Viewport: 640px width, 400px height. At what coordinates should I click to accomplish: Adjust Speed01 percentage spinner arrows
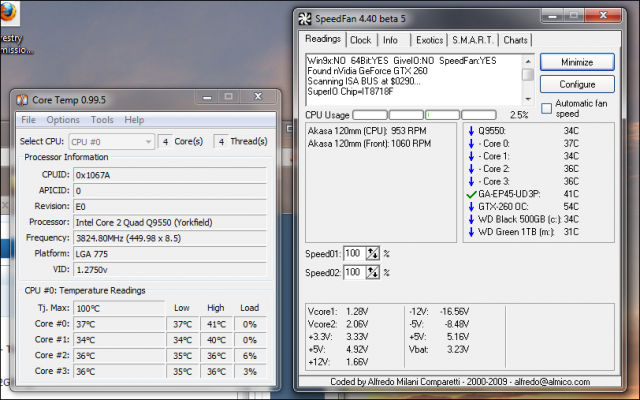click(x=373, y=253)
